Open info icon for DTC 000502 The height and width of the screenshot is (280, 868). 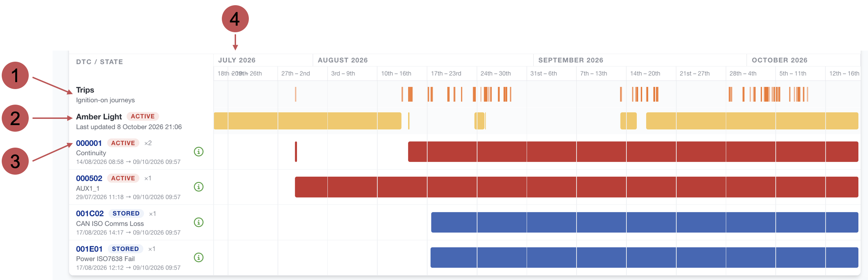click(199, 187)
